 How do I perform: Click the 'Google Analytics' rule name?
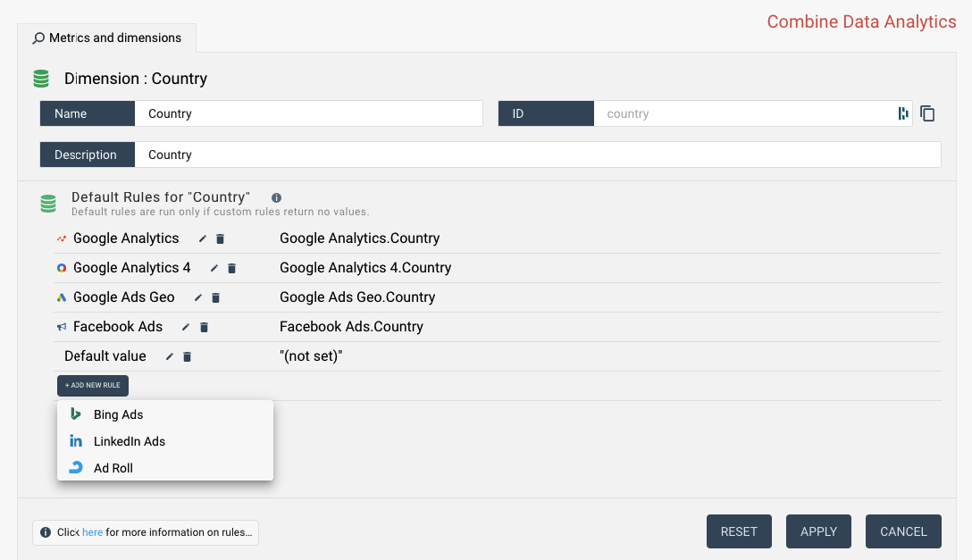point(126,238)
